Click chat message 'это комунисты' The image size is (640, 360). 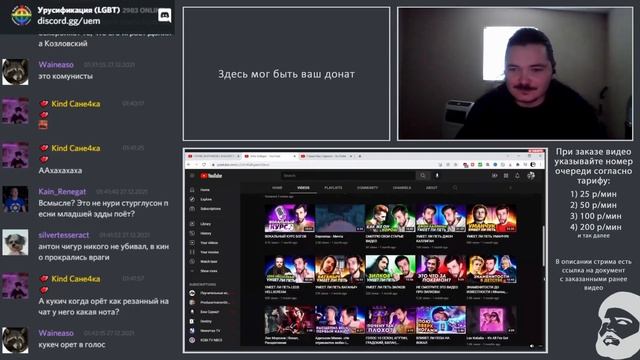[65, 76]
